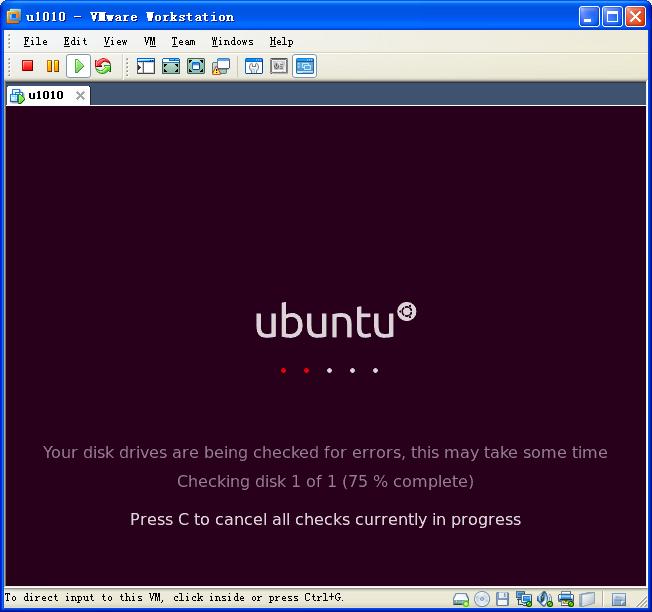Close the VMware Workstation window

(635, 17)
